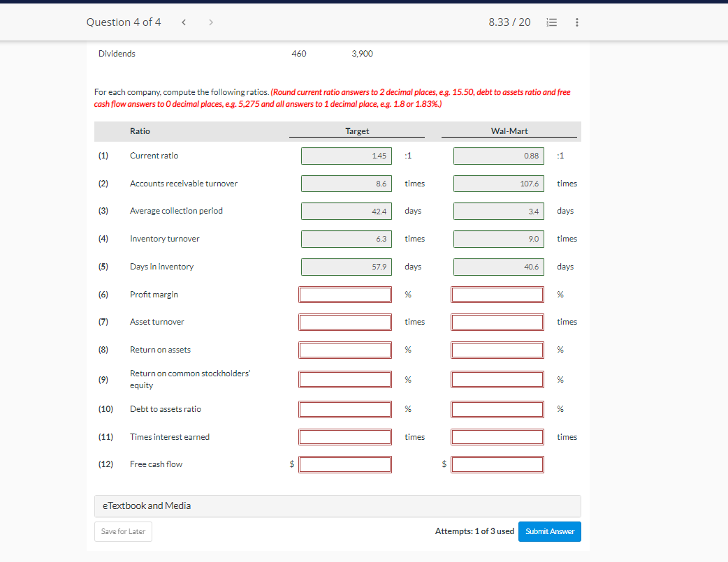Click the Debt to assets ratio label
The width and height of the screenshot is (728, 562).
(166, 409)
